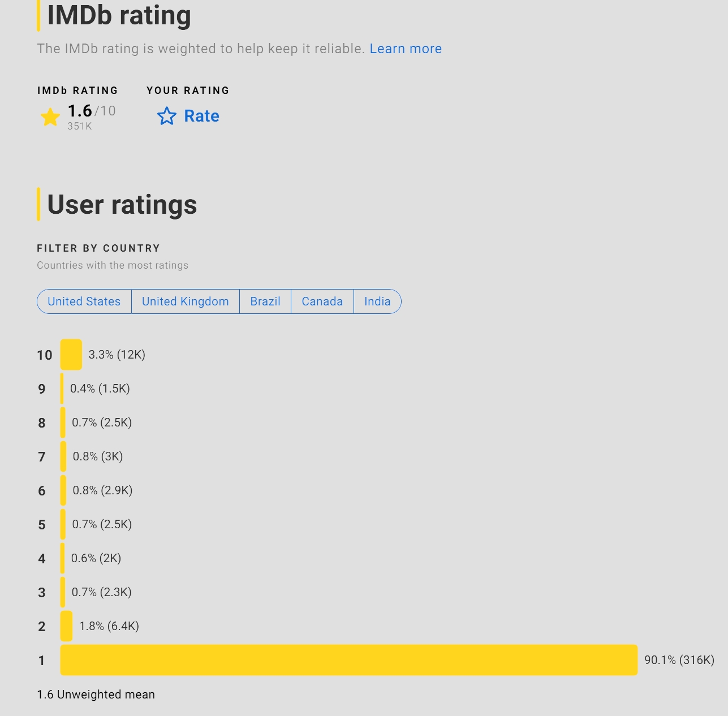The height and width of the screenshot is (716, 728).
Task: Filter ratings by United Kingdom
Action: pos(186,301)
